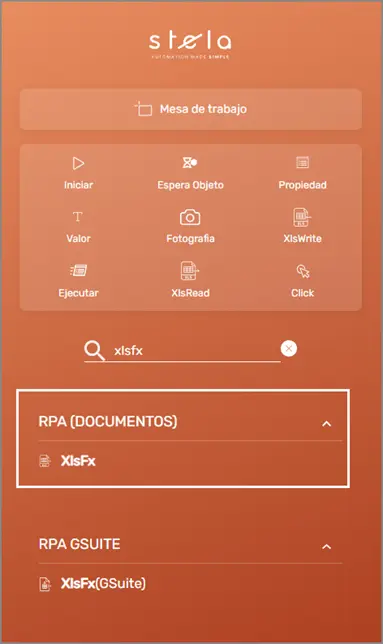This screenshot has height=644, width=383.
Task: Click the RPA GSUITE header text
Action: 79,544
